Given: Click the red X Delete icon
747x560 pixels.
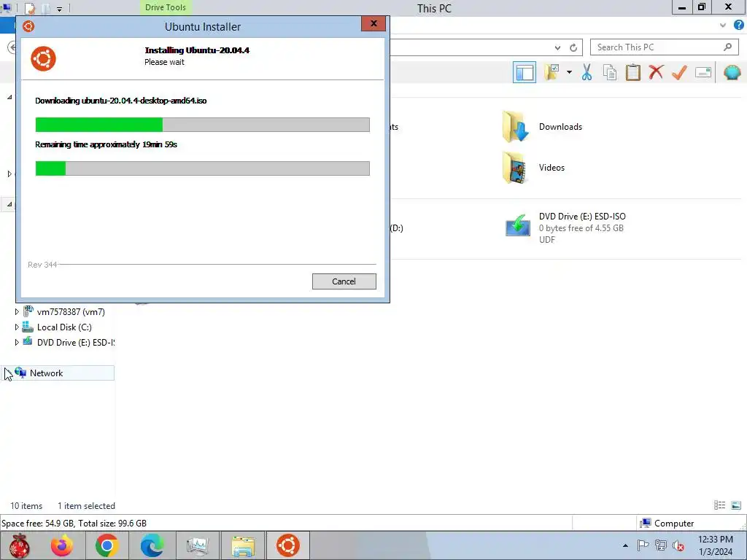Looking at the screenshot, I should (656, 72).
